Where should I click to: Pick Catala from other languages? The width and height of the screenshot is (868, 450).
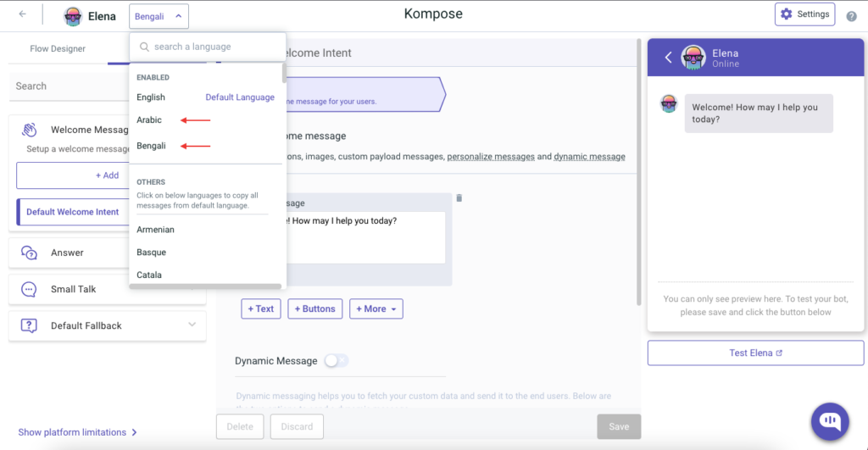[149, 275]
